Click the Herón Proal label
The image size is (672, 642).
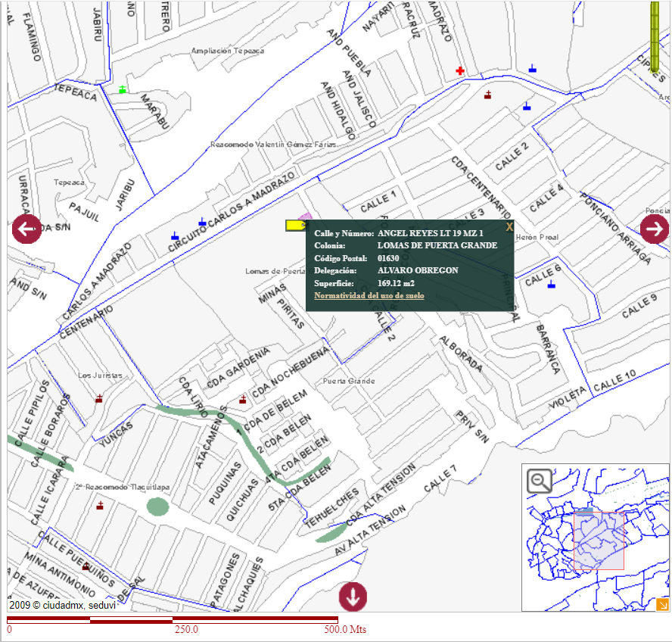[537, 237]
